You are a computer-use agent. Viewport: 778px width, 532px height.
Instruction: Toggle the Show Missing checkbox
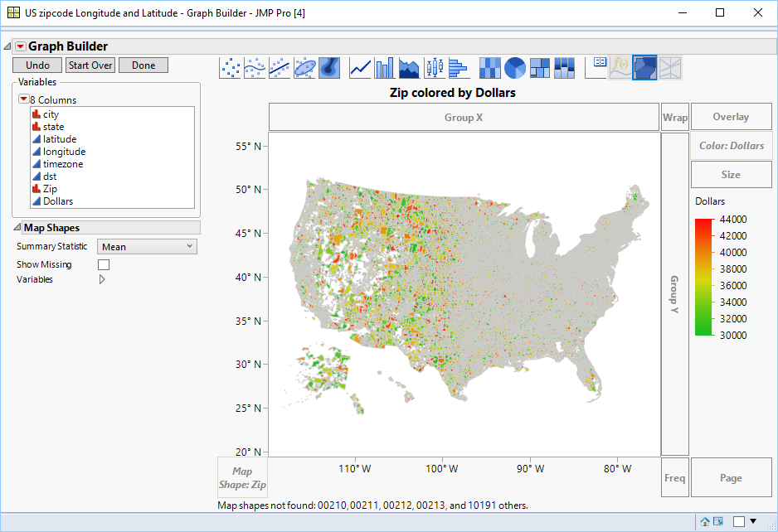coord(104,264)
